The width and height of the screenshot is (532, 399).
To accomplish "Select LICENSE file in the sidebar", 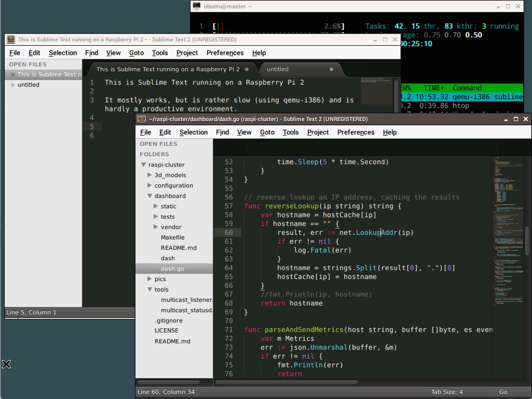I will point(166,330).
